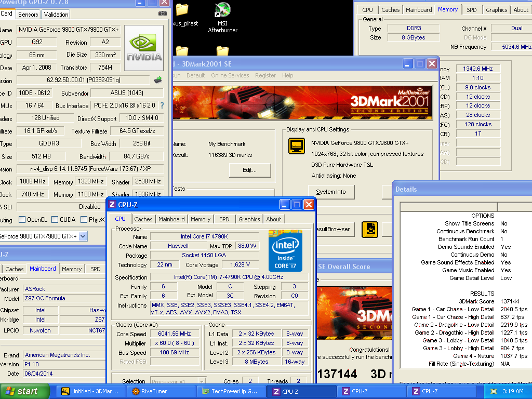Click the 3DMark display settings monitor icon
This screenshot has height=399, width=532.
[x=297, y=146]
